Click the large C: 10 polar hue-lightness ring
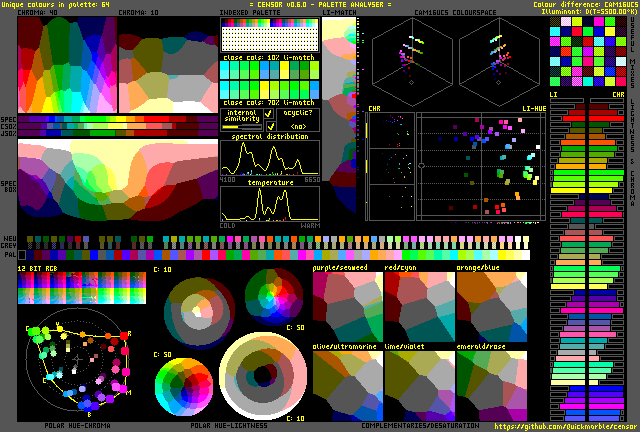640x432 pixels. click(x=262, y=376)
